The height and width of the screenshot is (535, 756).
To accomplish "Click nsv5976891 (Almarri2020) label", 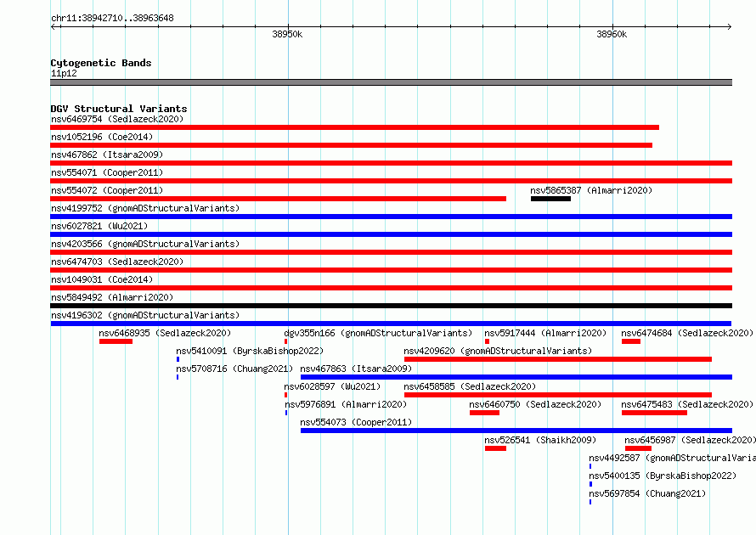I will (346, 404).
